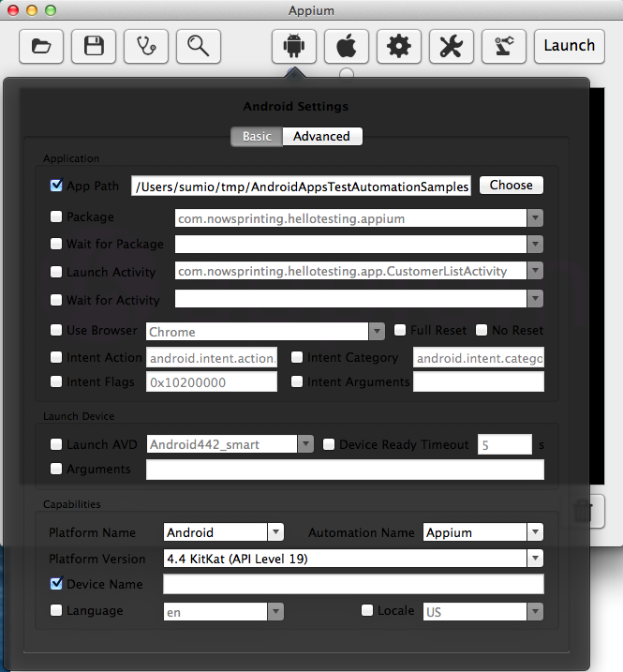The image size is (623, 672).
Task: Toggle Android settings robot icon
Action: 294,46
